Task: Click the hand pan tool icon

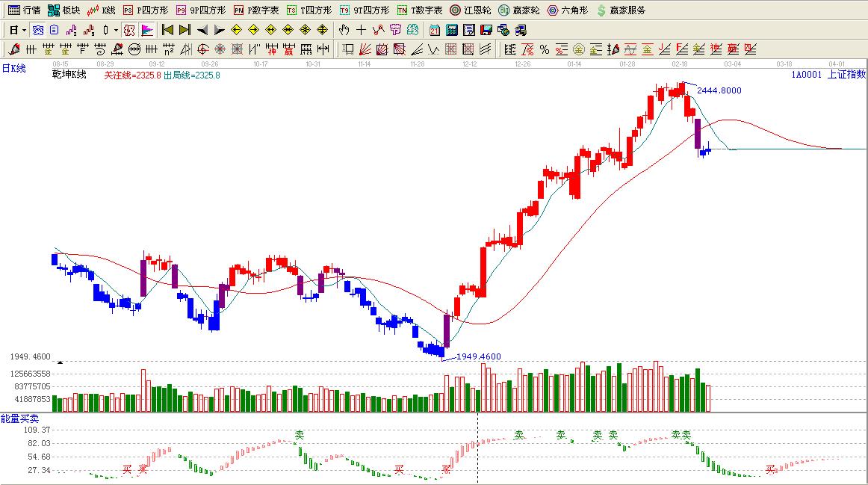Action: pyautogui.click(x=344, y=30)
